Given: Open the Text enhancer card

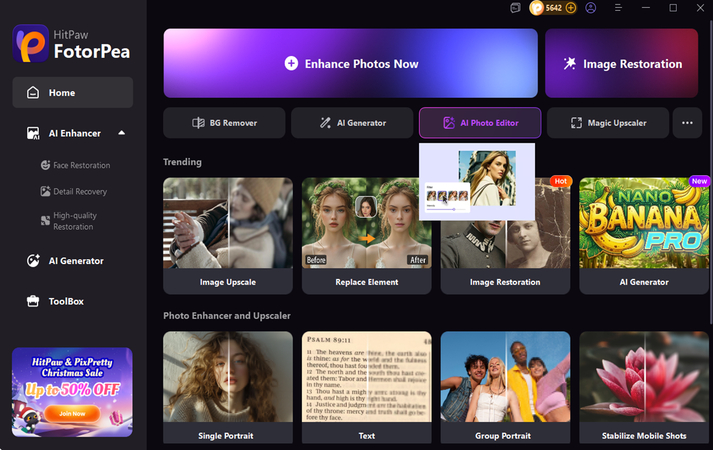Looking at the screenshot, I should 367,387.
